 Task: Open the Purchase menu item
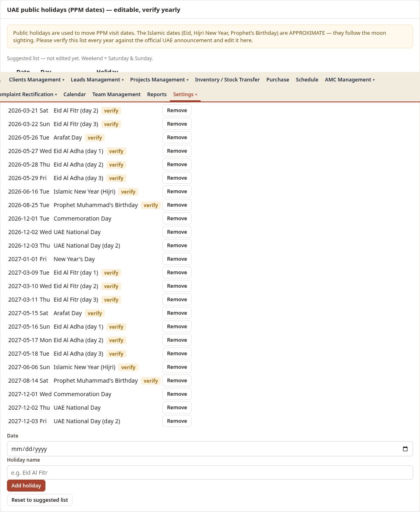point(278,80)
